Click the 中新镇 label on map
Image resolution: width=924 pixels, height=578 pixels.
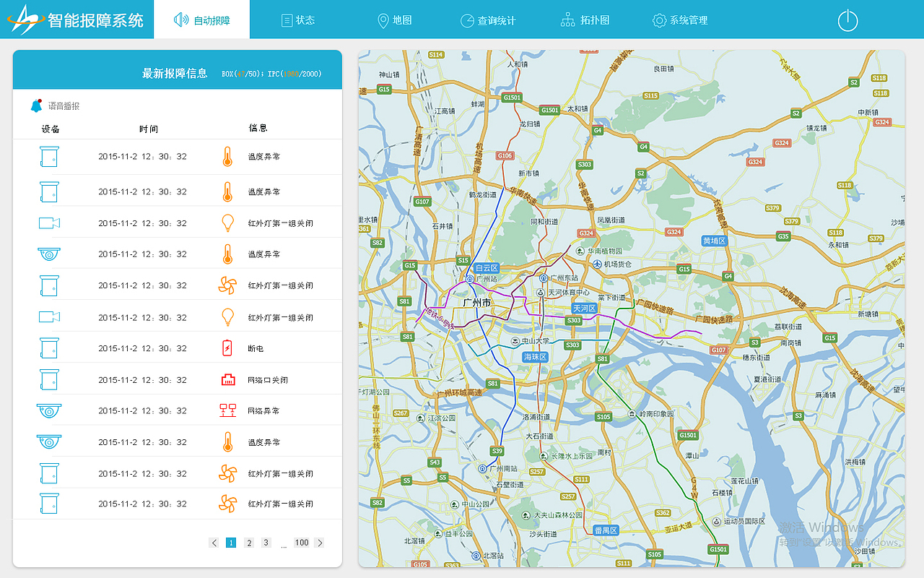coord(868,113)
